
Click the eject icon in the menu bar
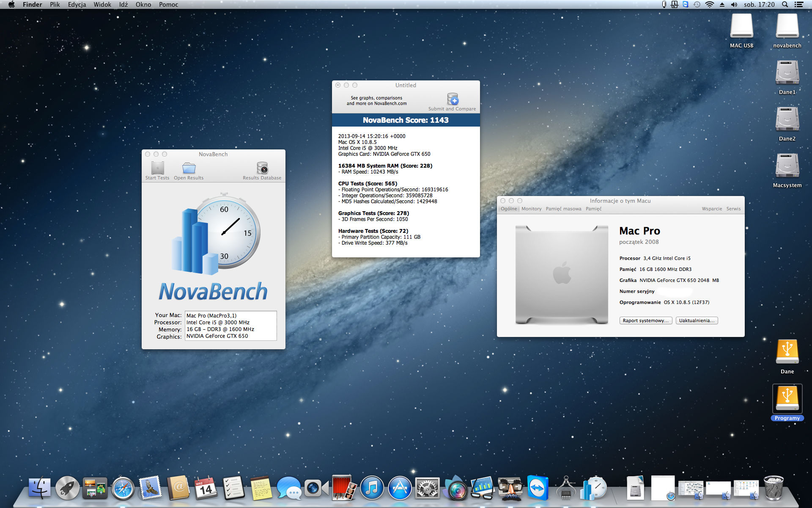point(722,5)
